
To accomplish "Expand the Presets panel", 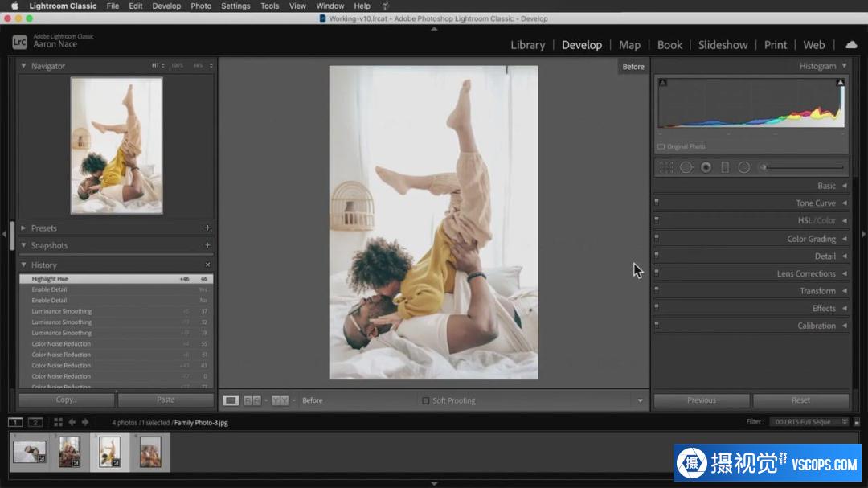I will [x=23, y=228].
